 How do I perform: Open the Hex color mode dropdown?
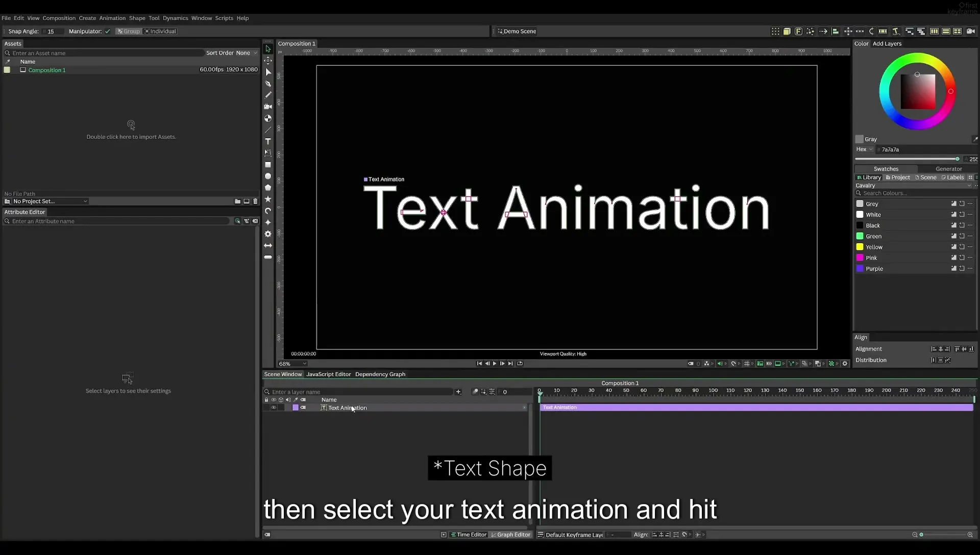pyautogui.click(x=864, y=149)
